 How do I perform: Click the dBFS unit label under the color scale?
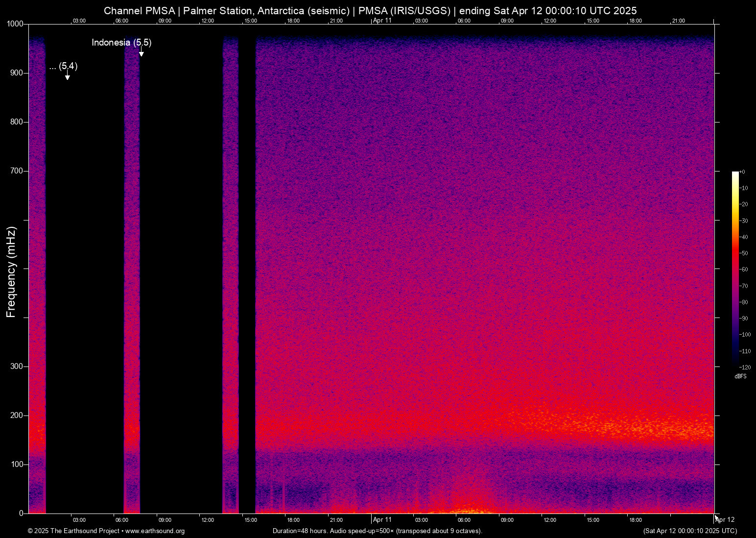[740, 376]
